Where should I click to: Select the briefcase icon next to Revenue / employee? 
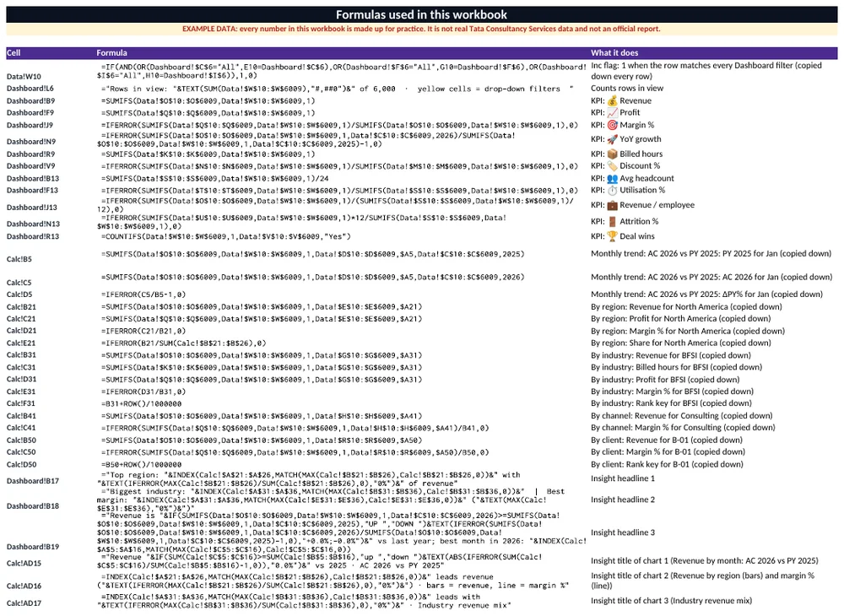coord(612,205)
